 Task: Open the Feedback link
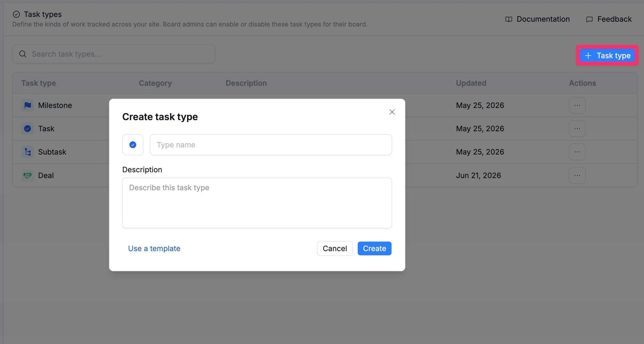[x=609, y=19]
